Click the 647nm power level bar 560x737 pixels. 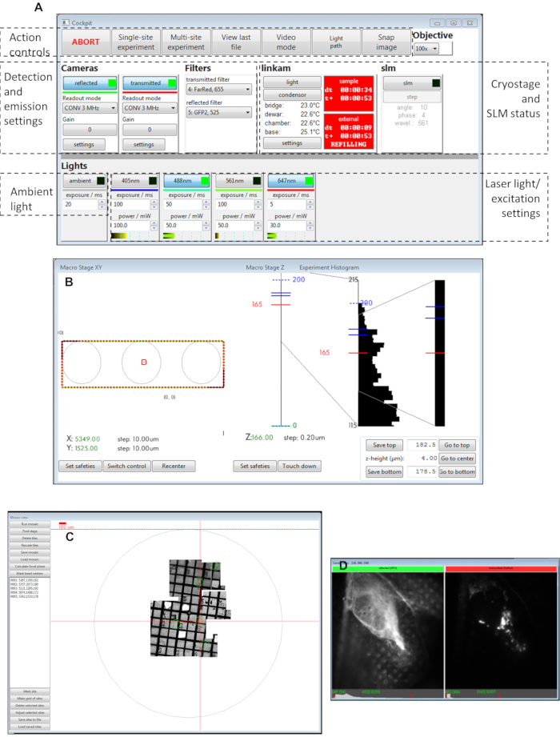tap(291, 236)
